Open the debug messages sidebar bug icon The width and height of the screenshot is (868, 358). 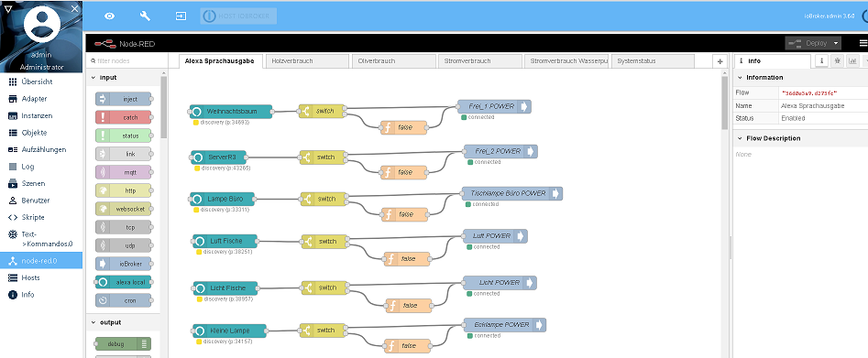[837, 60]
